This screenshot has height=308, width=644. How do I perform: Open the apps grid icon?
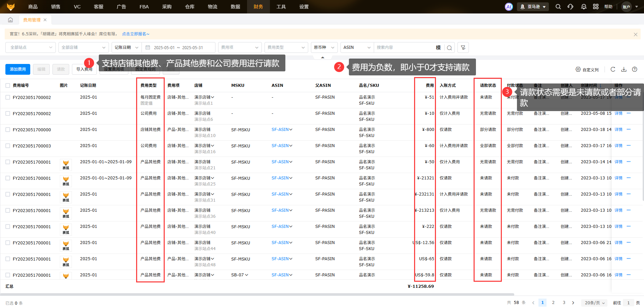click(596, 7)
